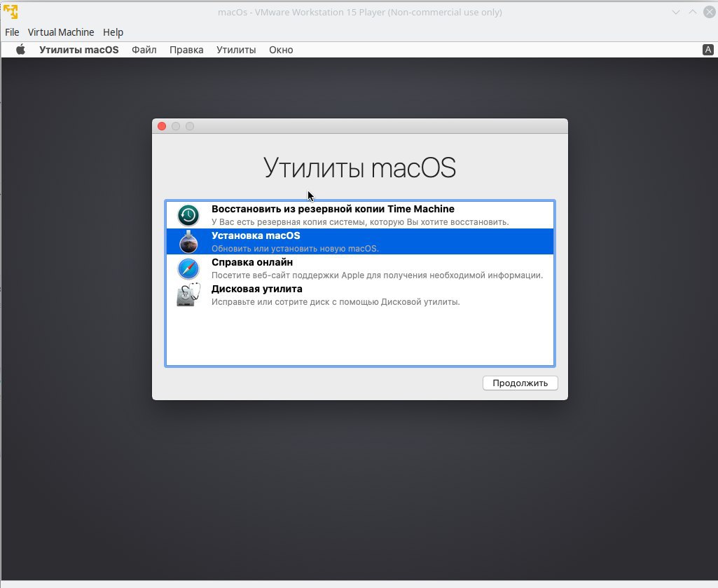Open the Apple logo menu
The image size is (718, 588).
click(20, 50)
